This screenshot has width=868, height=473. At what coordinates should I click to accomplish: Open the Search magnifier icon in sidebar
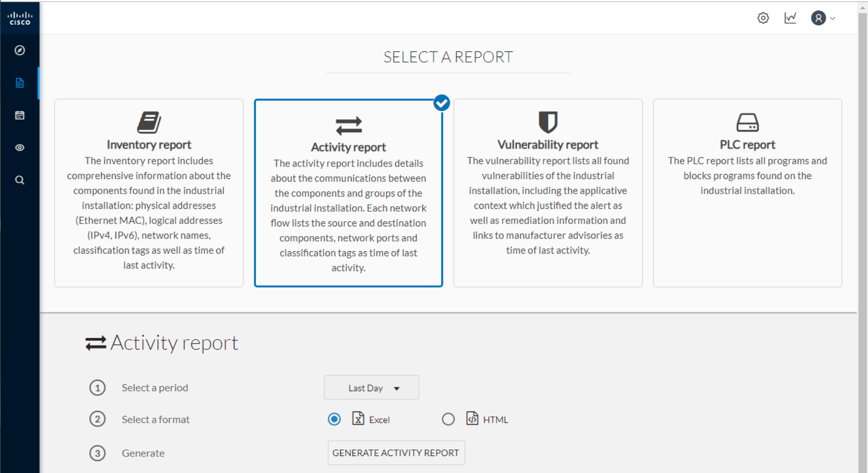[20, 180]
